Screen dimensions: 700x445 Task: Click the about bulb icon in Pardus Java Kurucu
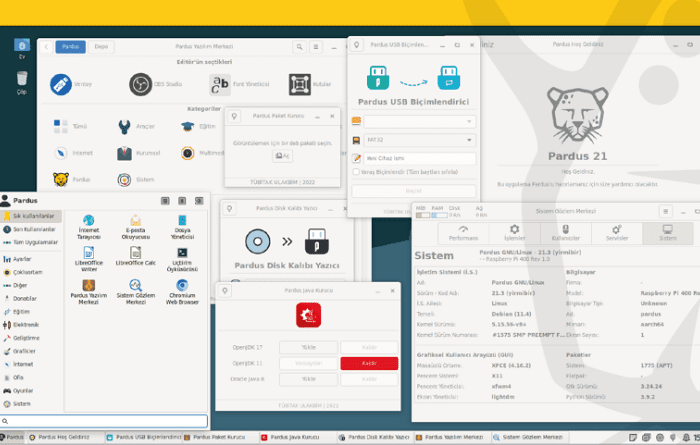point(225,291)
